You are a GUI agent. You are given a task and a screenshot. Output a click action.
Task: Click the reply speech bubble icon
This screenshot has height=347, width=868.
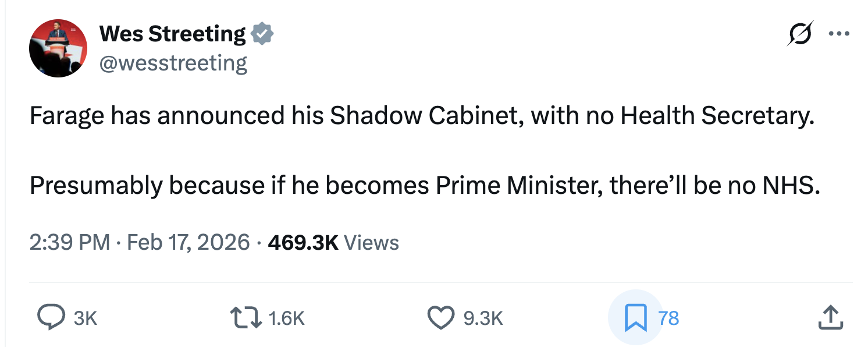click(51, 318)
